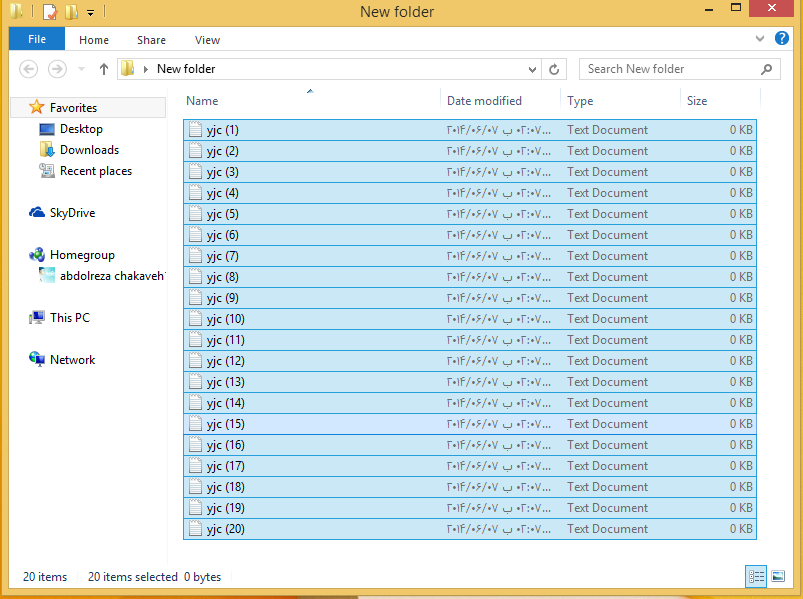The image size is (803, 599).
Task: Click the address bar folder icon
Action: [128, 68]
